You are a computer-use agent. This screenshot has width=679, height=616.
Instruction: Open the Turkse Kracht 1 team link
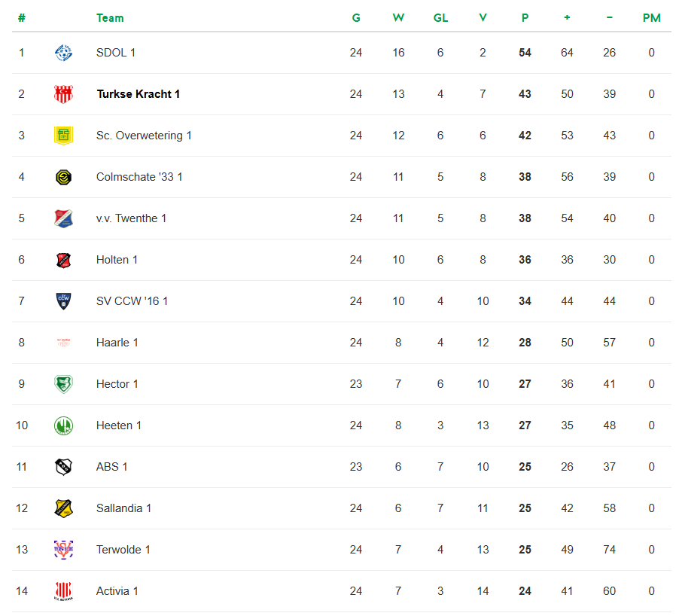tap(139, 94)
